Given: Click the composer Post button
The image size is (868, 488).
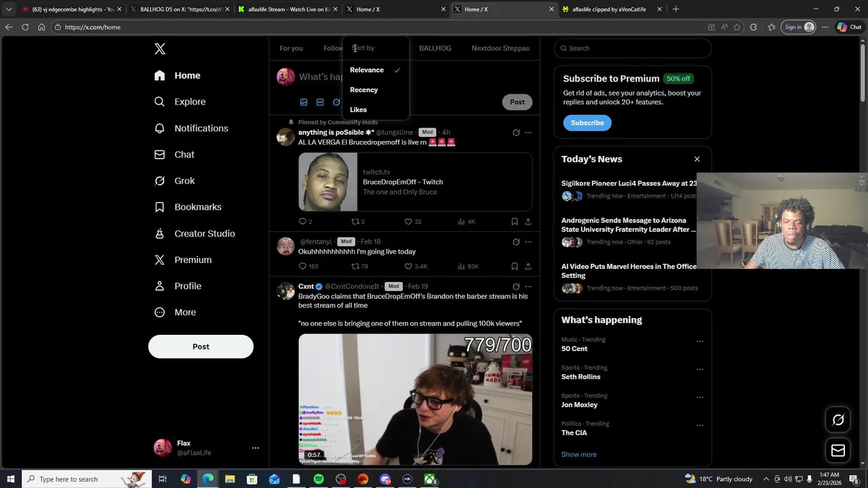Looking at the screenshot, I should point(517,102).
